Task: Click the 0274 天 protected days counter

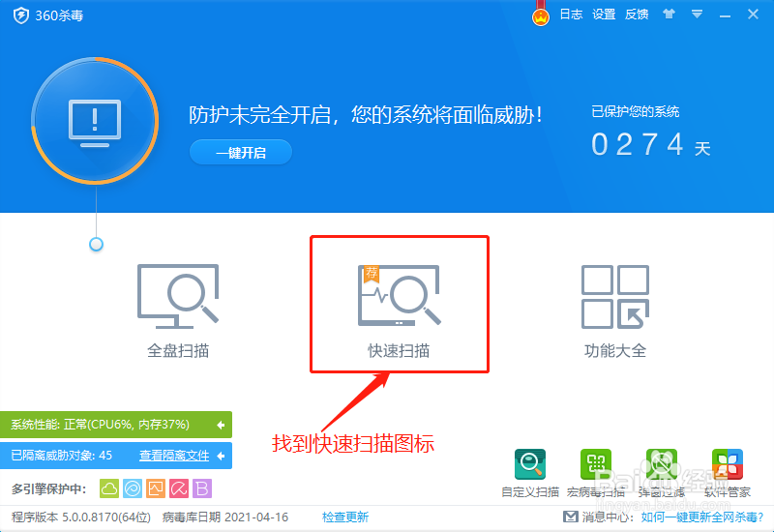Action: click(x=650, y=144)
